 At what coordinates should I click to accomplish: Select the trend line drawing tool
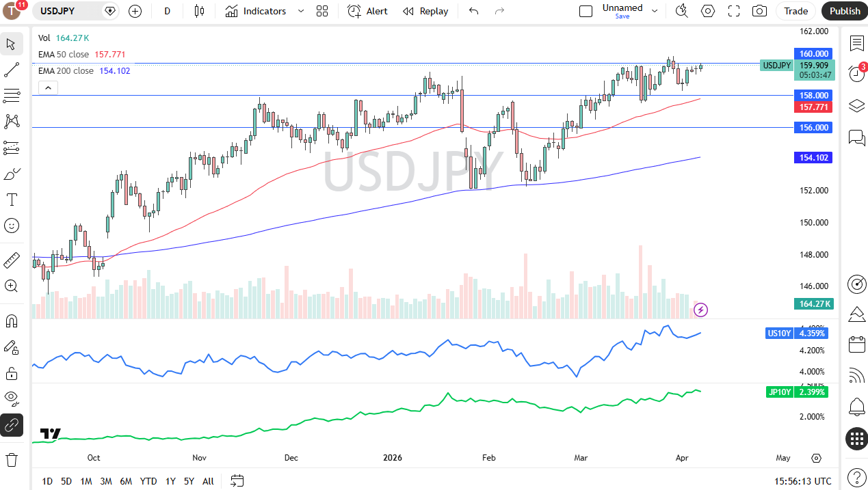click(x=11, y=69)
